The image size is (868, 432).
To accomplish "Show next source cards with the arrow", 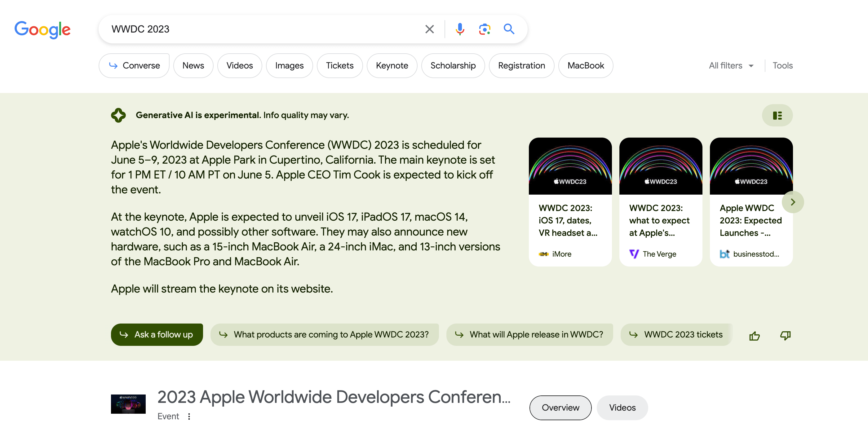I will tap(793, 202).
